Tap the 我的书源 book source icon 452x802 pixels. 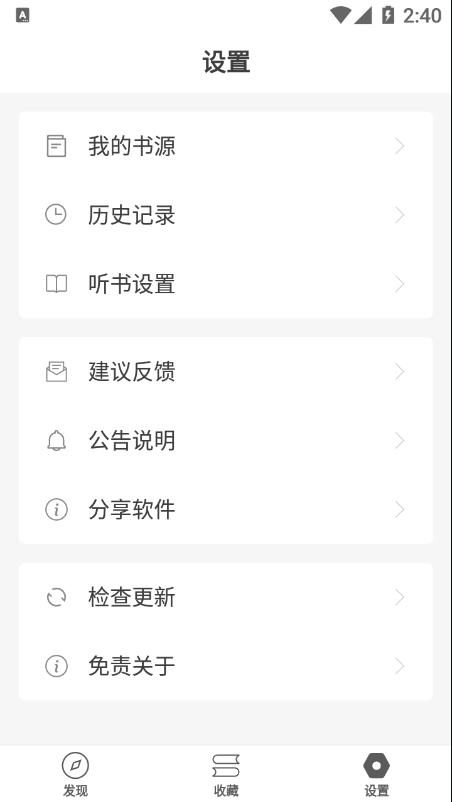[x=56, y=146]
